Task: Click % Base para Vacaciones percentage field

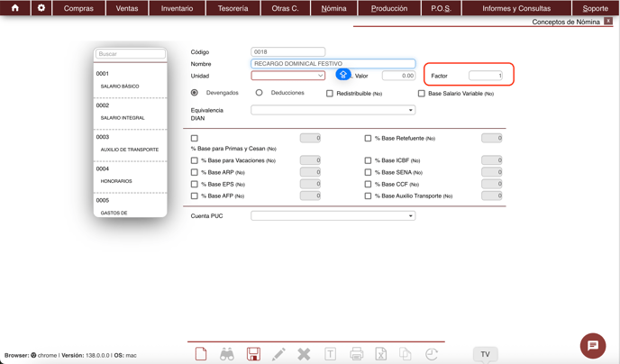Action: (x=310, y=160)
